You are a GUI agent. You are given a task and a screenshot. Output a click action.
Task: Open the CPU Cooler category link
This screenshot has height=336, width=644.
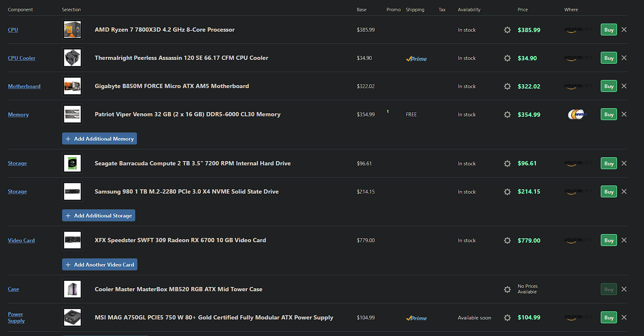(x=22, y=58)
